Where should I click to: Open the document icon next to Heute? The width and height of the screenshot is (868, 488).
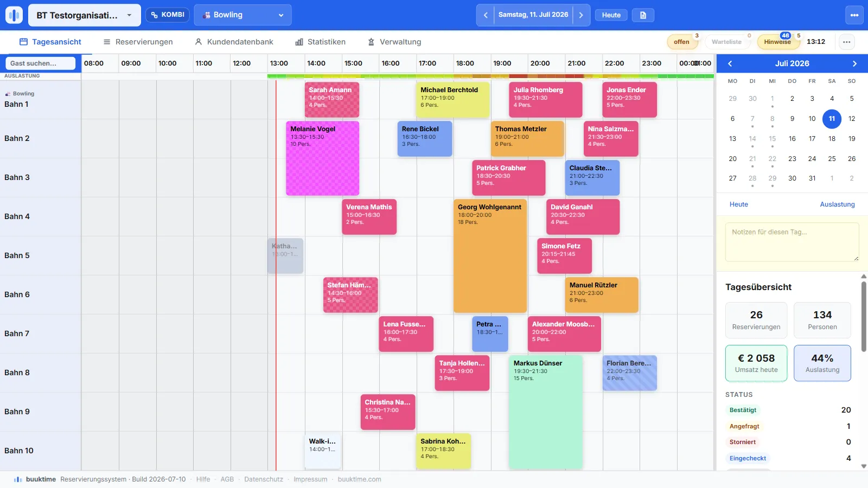[643, 15]
